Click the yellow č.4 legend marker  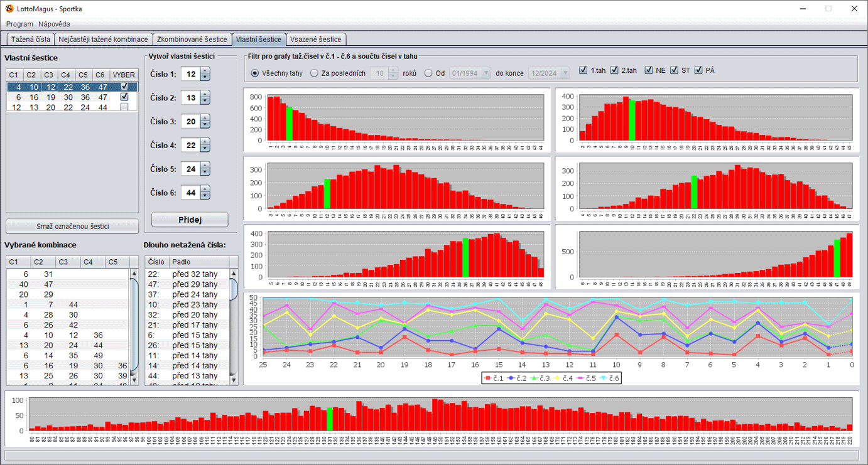click(558, 378)
